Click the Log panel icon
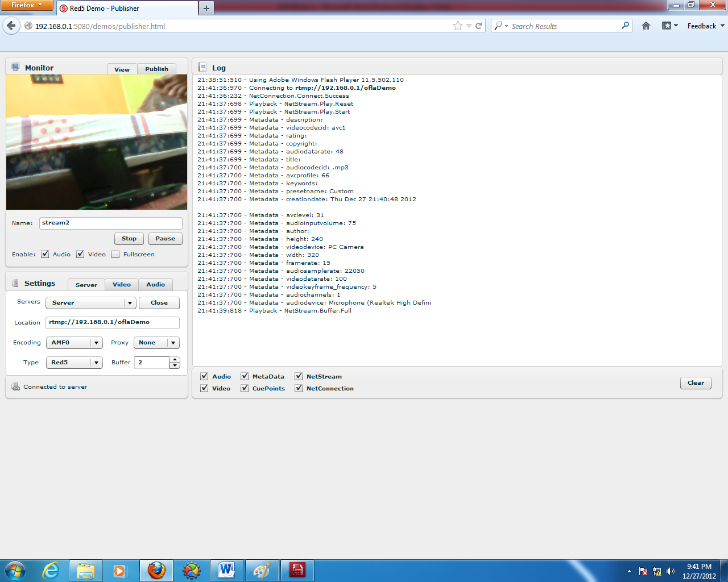 202,67
